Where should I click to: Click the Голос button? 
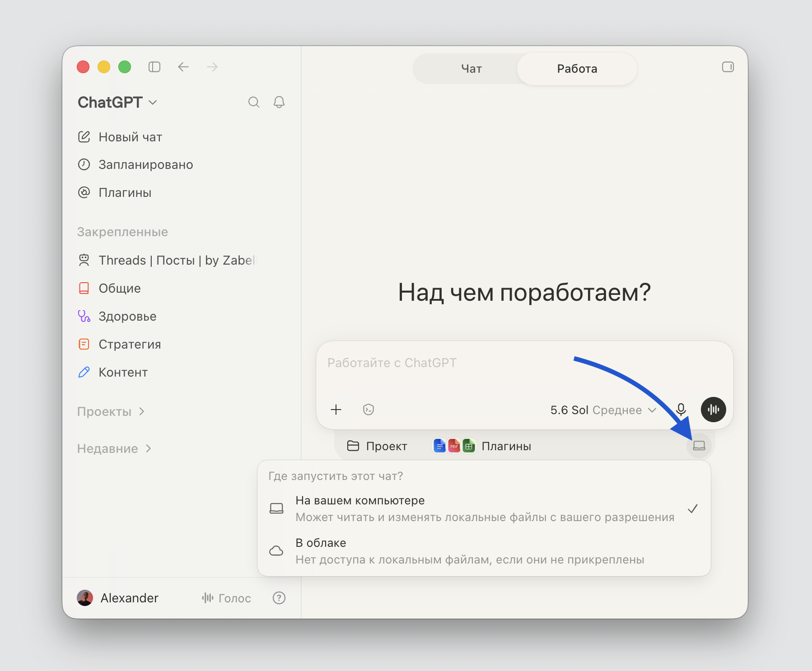click(226, 598)
